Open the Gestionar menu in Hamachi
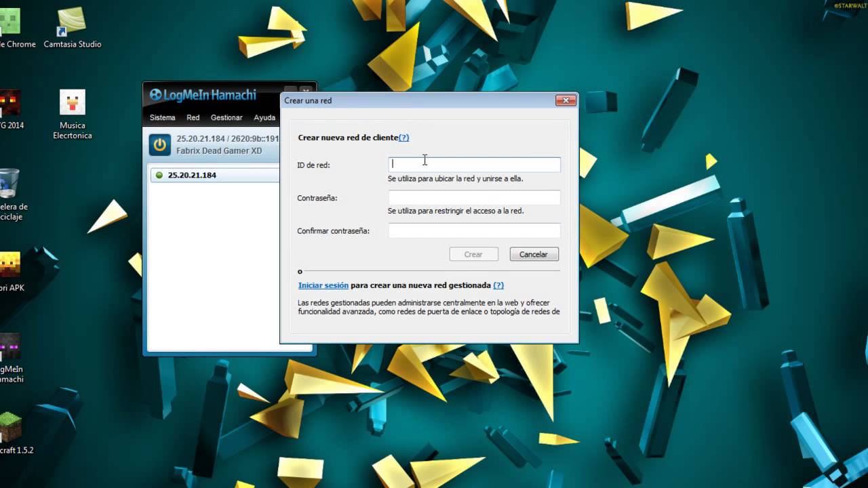Screen dimensions: 868x488 click(226, 117)
